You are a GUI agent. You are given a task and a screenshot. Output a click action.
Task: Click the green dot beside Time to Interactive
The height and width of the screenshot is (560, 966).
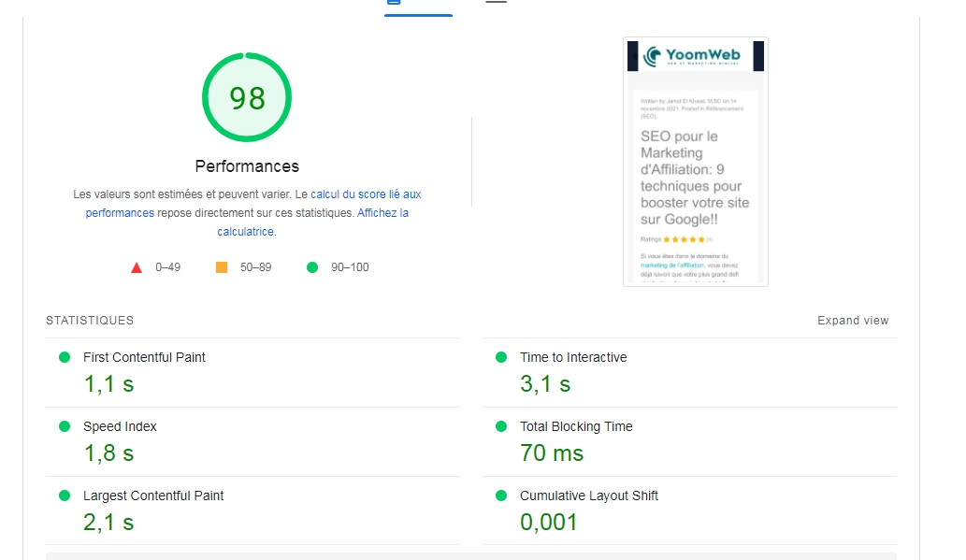[501, 357]
